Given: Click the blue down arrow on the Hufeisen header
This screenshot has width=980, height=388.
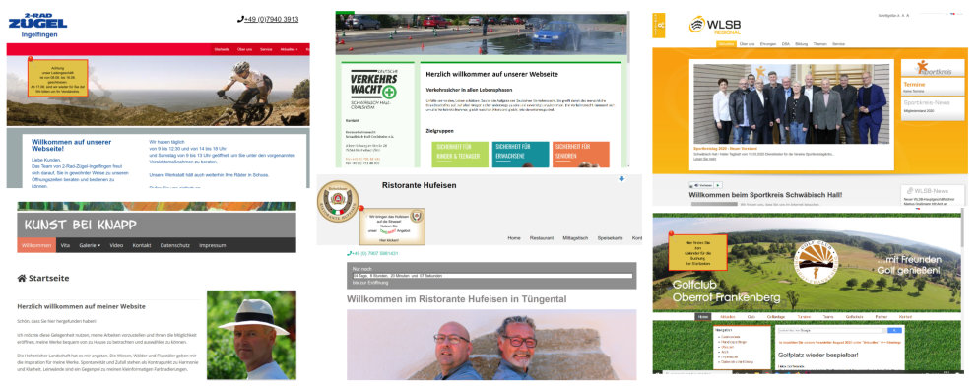Looking at the screenshot, I should (621, 178).
